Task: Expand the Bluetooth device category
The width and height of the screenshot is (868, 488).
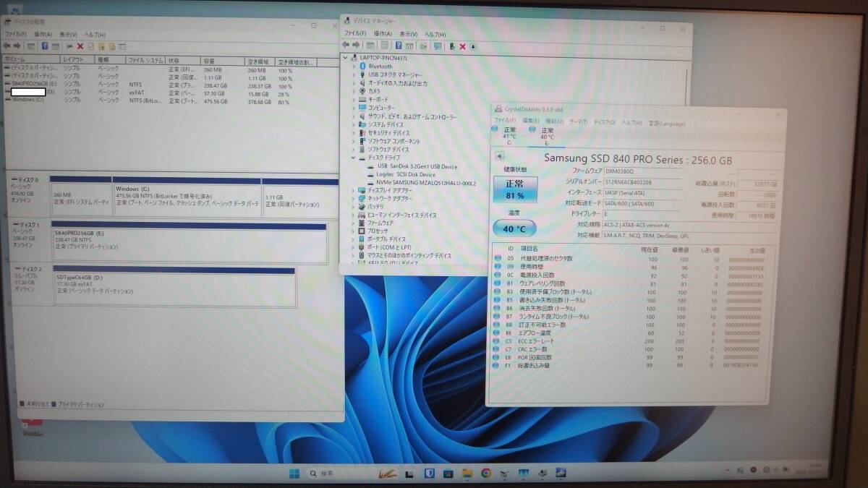Action: point(354,67)
